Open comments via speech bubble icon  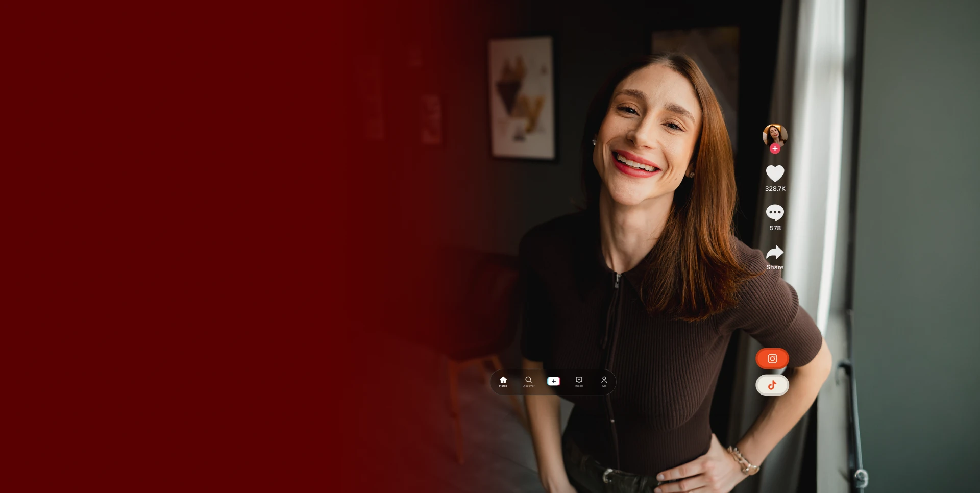click(775, 212)
